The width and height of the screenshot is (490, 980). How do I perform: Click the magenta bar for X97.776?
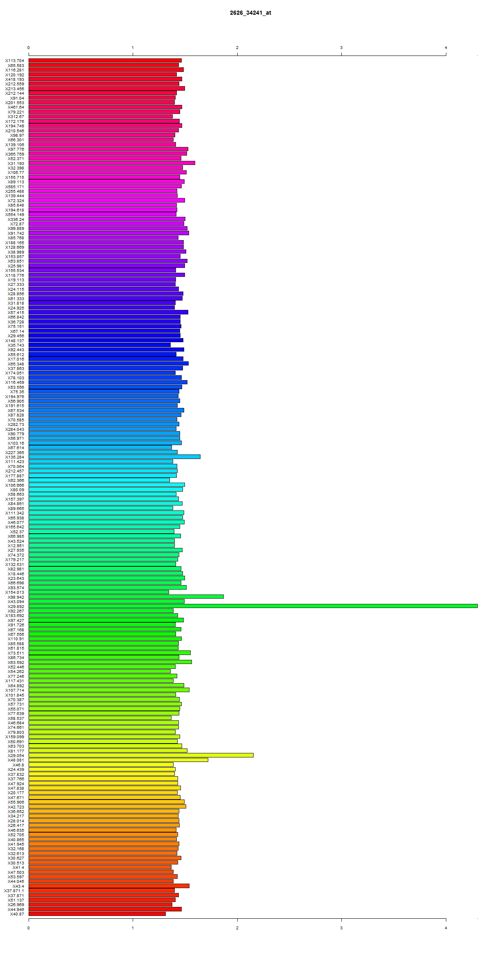click(x=108, y=149)
